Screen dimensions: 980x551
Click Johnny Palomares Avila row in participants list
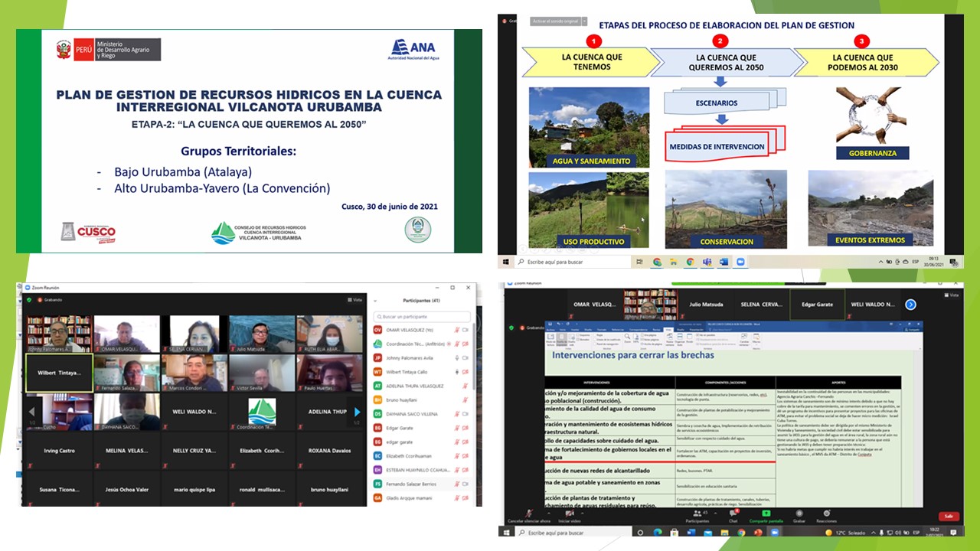click(422, 358)
